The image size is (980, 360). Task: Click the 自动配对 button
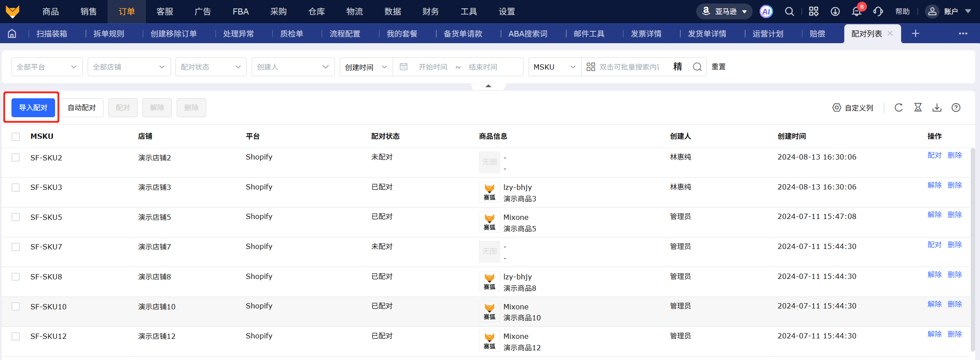(82, 108)
